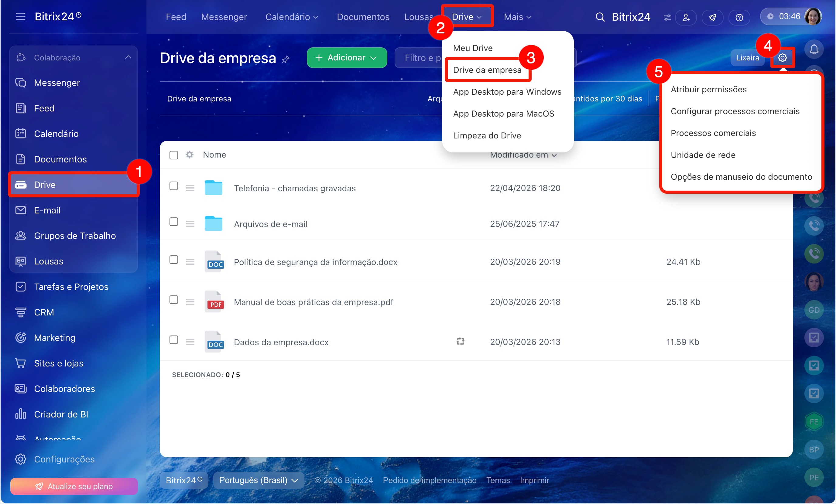Collapse the Colaboração sidebar section
This screenshot has width=836, height=504.
(x=128, y=57)
